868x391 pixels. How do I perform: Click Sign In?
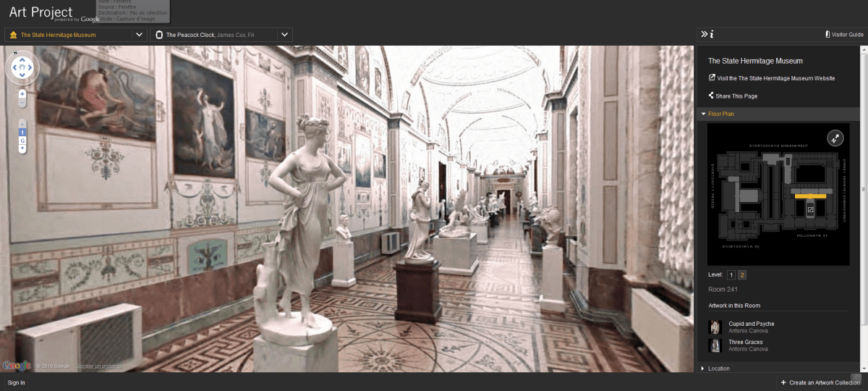16,382
